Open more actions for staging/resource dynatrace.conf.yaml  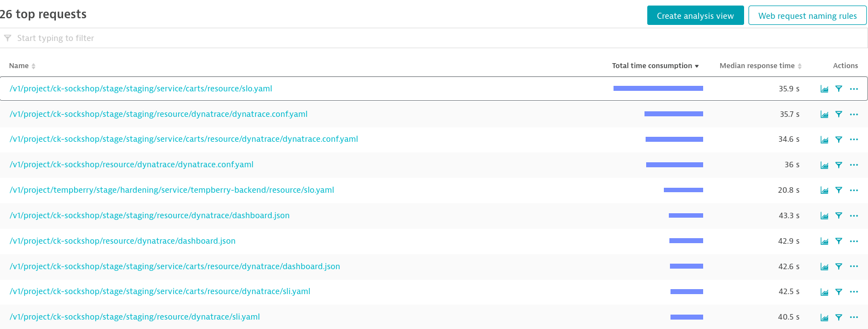(854, 114)
